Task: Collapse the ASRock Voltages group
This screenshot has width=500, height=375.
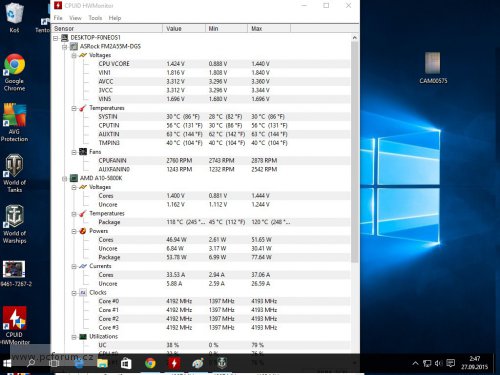Action: [74, 55]
